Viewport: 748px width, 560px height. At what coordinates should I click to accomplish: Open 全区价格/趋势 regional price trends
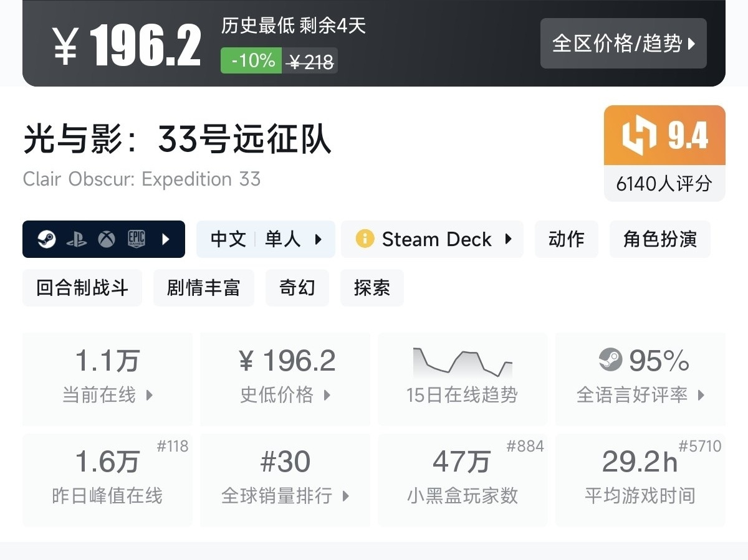pos(623,44)
